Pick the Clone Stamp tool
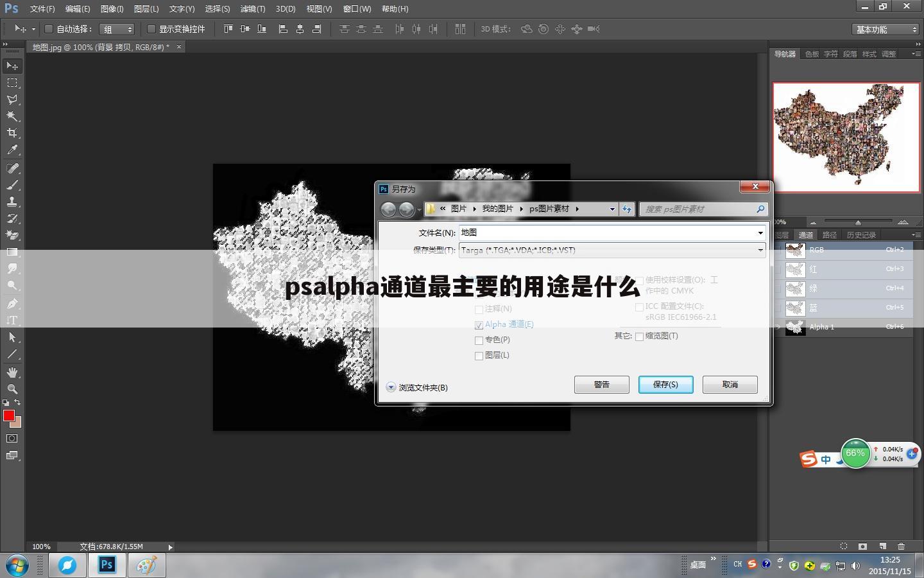Image resolution: width=924 pixels, height=578 pixels. (x=12, y=202)
